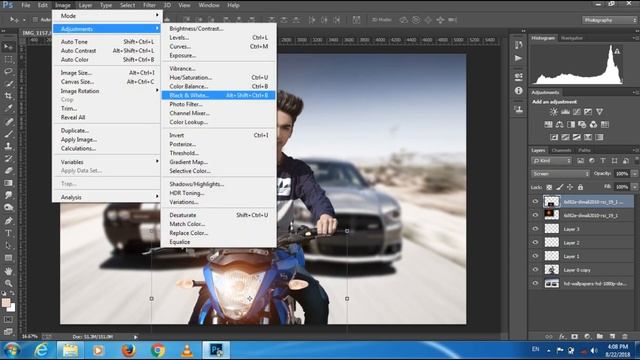Image resolution: width=640 pixels, height=360 pixels.
Task: Select the Pen tool
Action: [8, 221]
